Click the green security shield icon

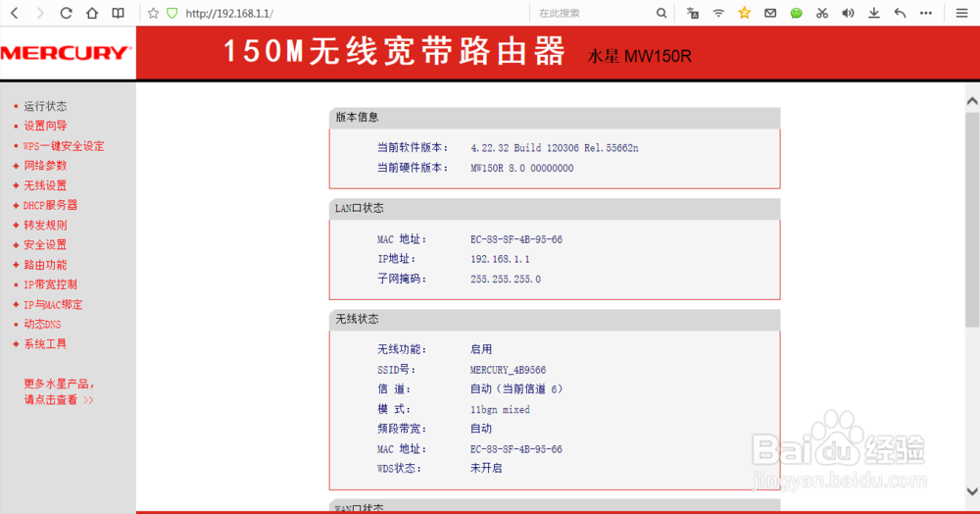pyautogui.click(x=171, y=13)
